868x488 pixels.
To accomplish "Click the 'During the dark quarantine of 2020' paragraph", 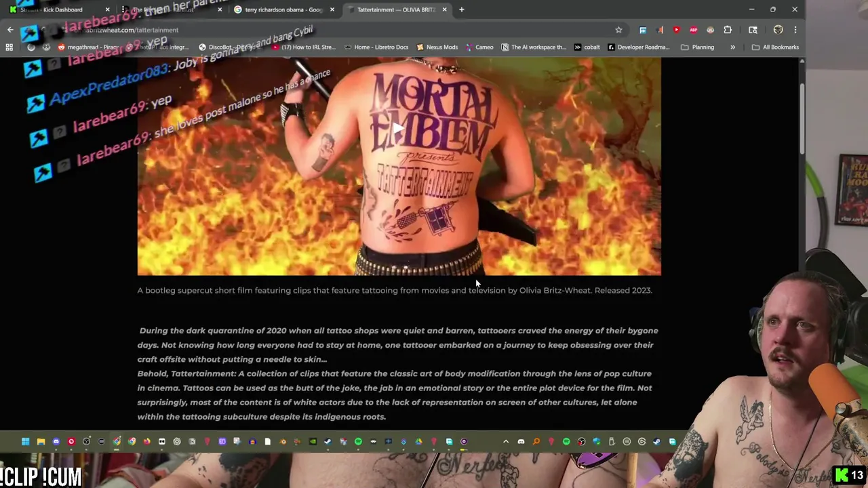I will tap(397, 345).
